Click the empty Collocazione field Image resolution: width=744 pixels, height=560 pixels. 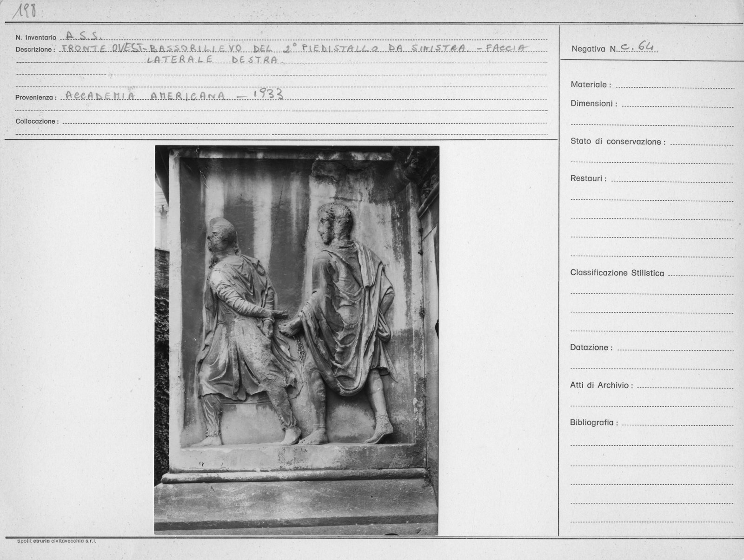tap(305, 121)
